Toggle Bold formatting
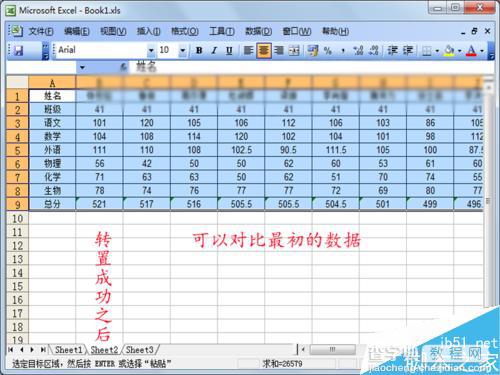Screen dimensions: 500x375 tap(199, 51)
